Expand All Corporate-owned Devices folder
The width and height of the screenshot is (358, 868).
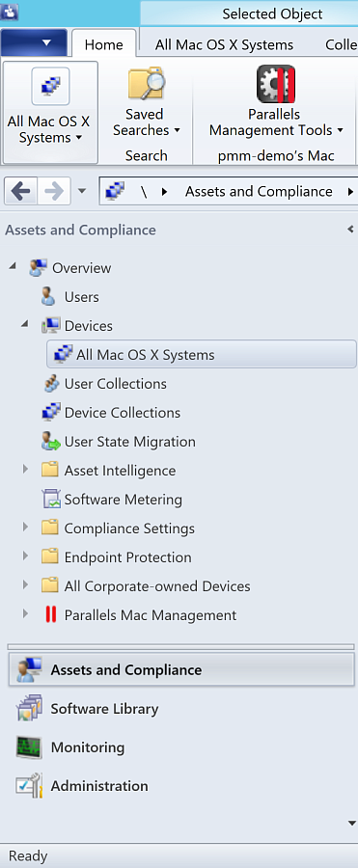[25, 585]
